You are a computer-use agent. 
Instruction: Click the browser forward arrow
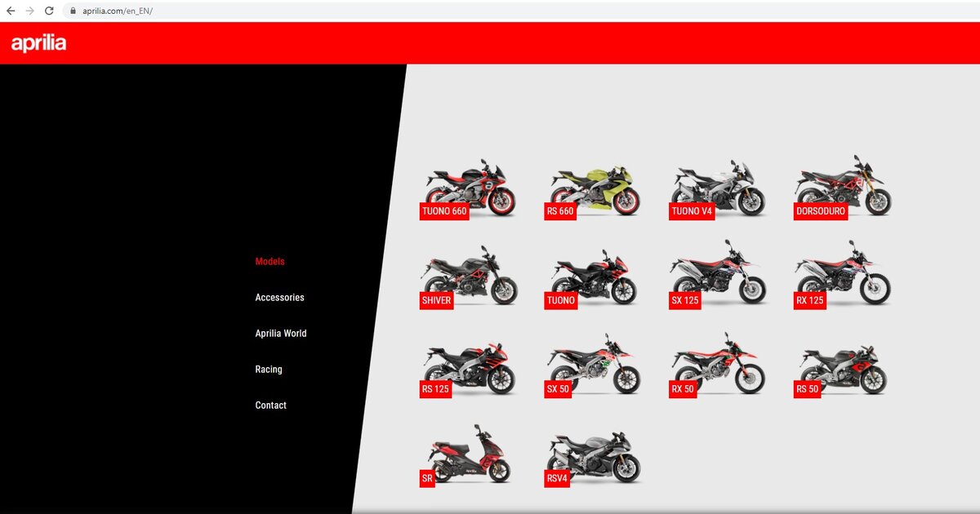click(x=30, y=11)
